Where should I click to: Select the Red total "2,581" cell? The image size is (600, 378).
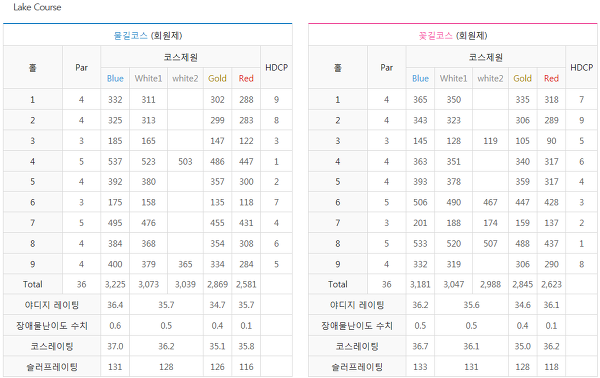click(x=246, y=284)
